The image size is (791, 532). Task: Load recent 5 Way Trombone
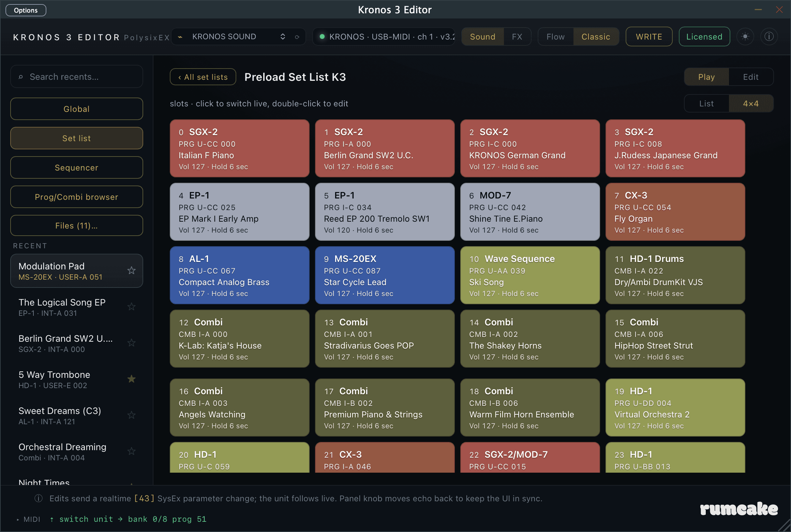(x=76, y=379)
